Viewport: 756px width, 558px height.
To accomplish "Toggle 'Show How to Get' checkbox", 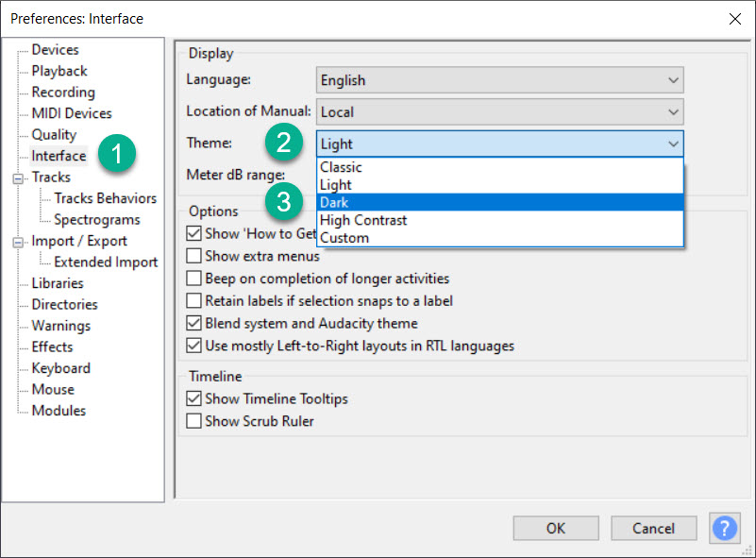I will (193, 233).
